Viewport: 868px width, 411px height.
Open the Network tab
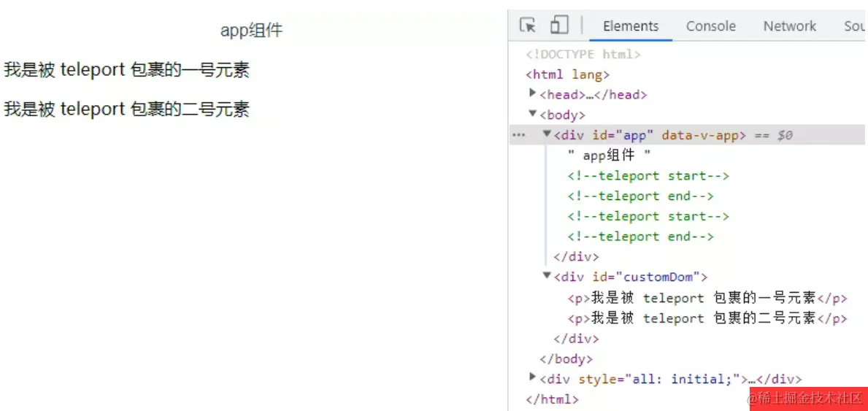pyautogui.click(x=790, y=26)
